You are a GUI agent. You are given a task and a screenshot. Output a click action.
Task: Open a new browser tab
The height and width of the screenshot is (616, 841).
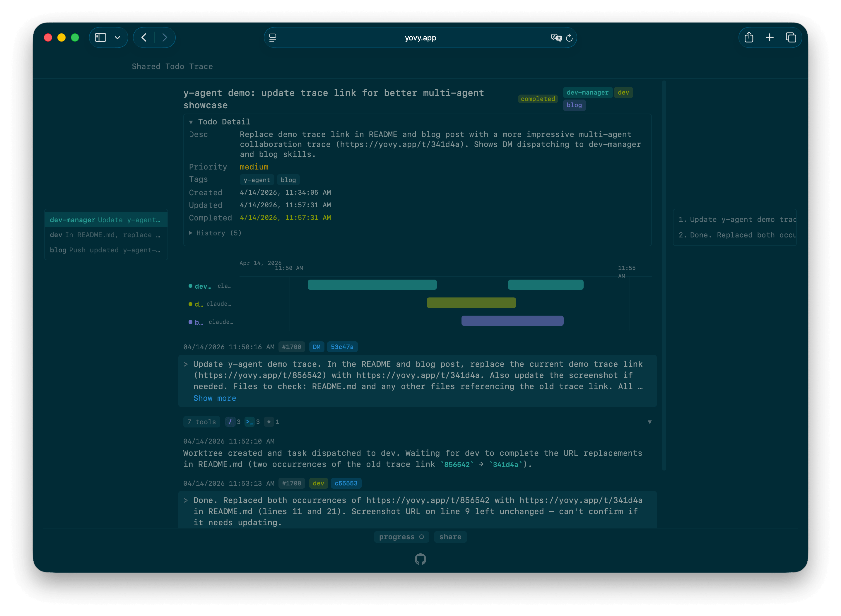click(770, 37)
